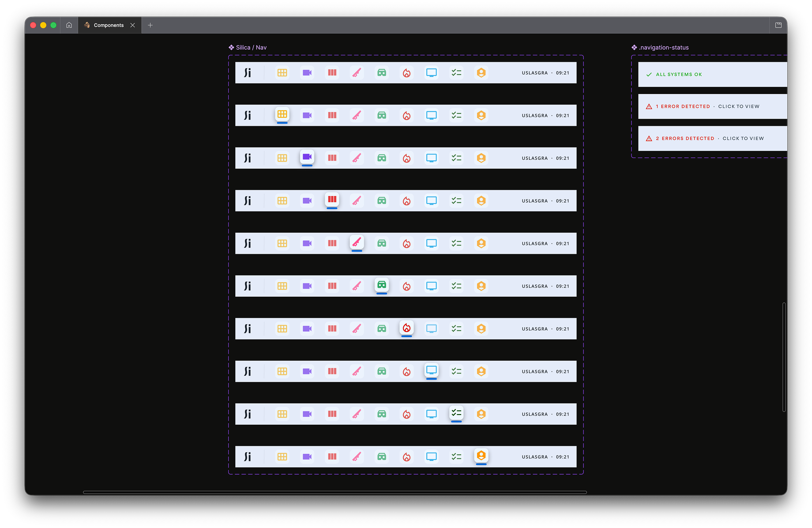812x528 pixels.
Task: Click the 2 ERRORS DETECTED status banner text
Action: [685, 139]
